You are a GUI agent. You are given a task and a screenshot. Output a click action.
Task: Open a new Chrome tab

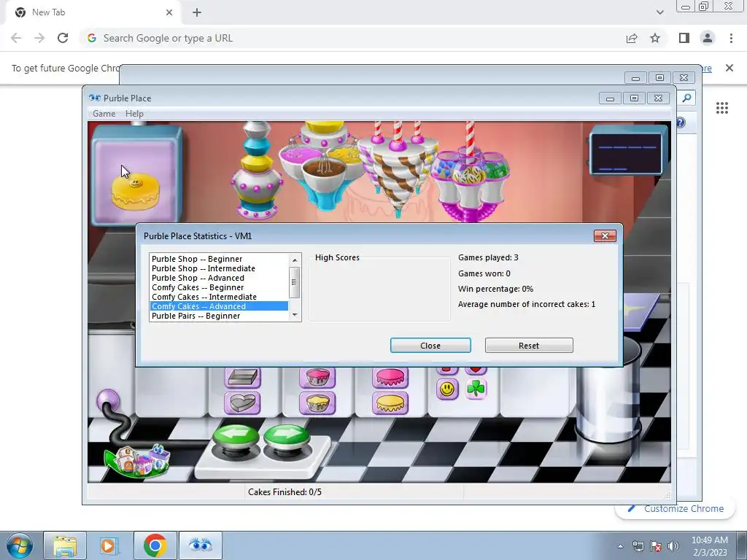point(197,12)
